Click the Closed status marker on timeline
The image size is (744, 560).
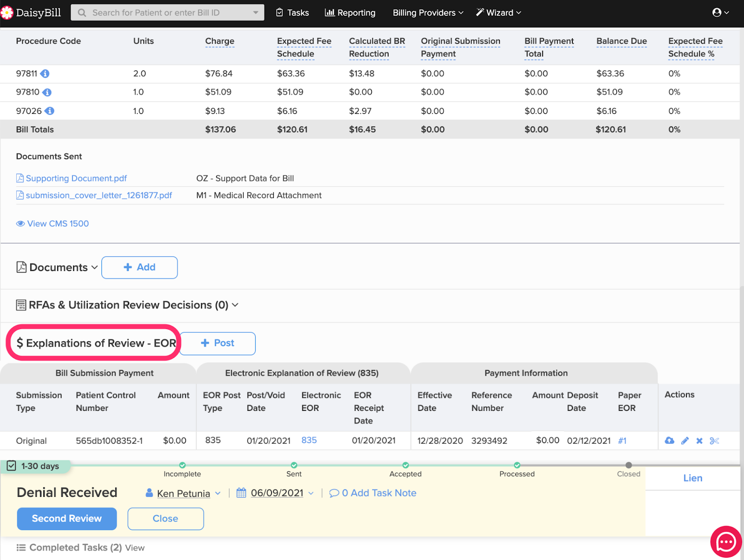point(629,465)
